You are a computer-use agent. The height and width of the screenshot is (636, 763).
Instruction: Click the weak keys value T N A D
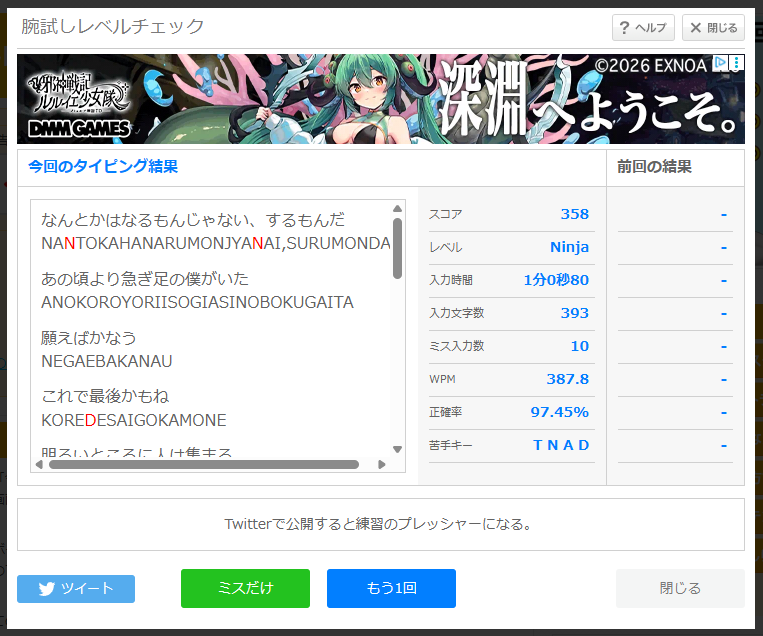[561, 445]
